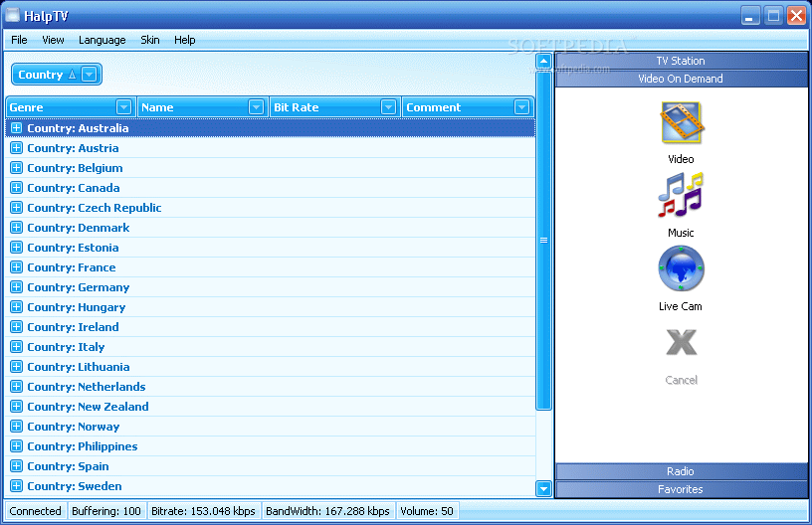812x525 pixels.
Task: Open the Name column filter dropdown
Action: [x=256, y=107]
